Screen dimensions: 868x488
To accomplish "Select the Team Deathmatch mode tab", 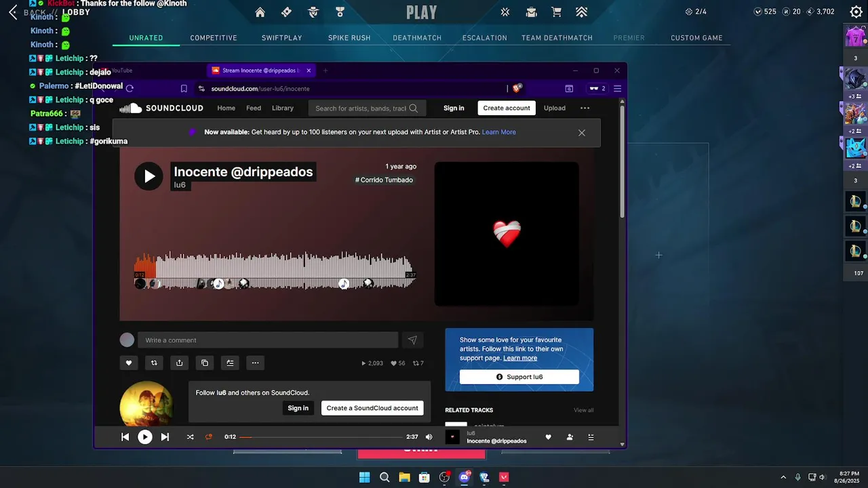I will pos(557,38).
